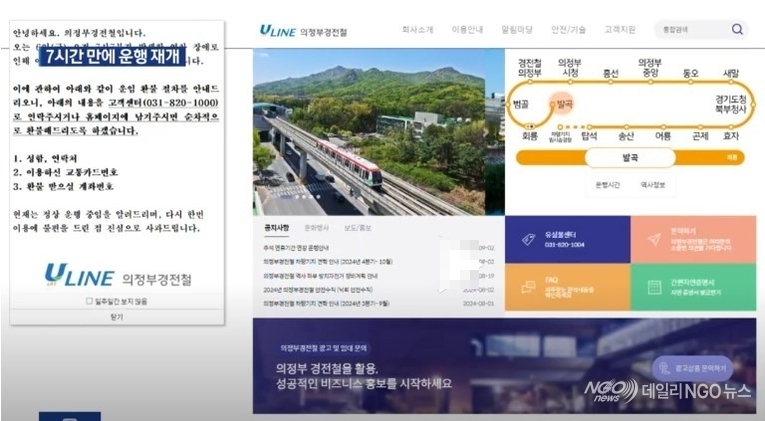Select 경전철의정부 station on the map

pyautogui.click(x=529, y=69)
